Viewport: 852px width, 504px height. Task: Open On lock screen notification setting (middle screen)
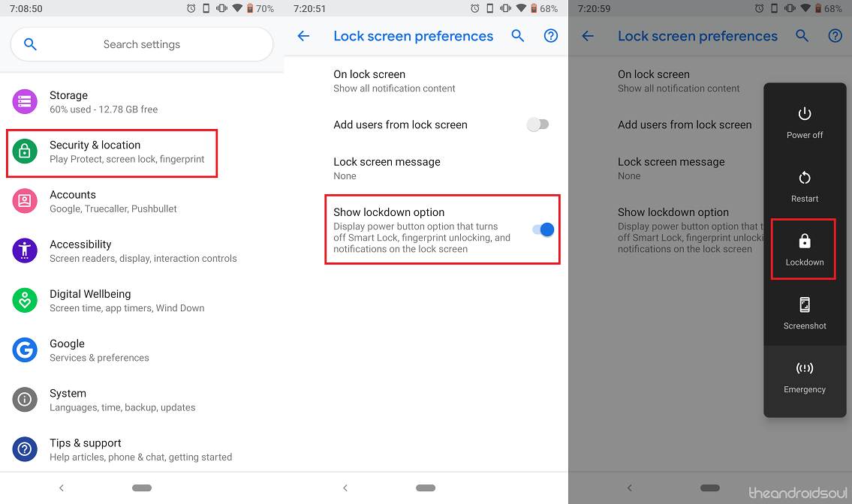[426, 81]
